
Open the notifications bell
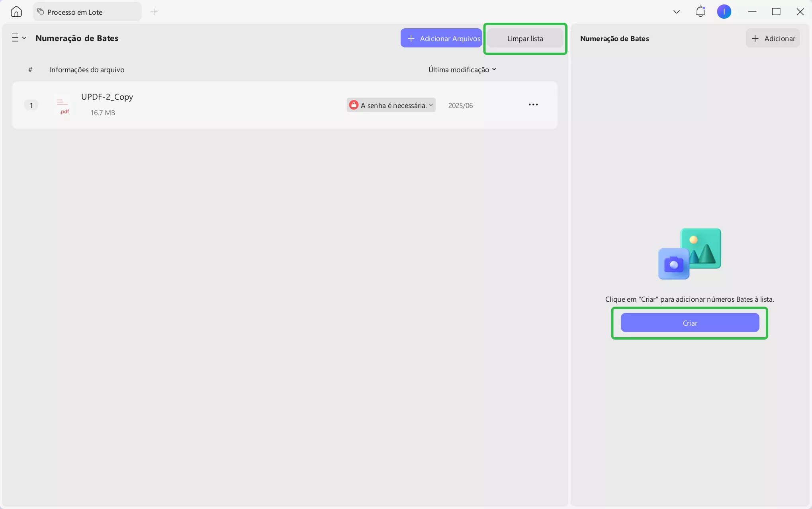(700, 12)
